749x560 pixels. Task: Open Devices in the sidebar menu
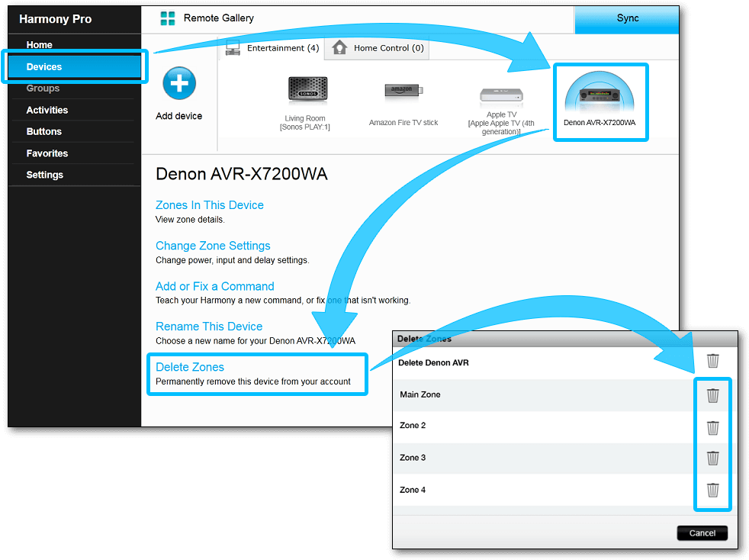click(44, 67)
